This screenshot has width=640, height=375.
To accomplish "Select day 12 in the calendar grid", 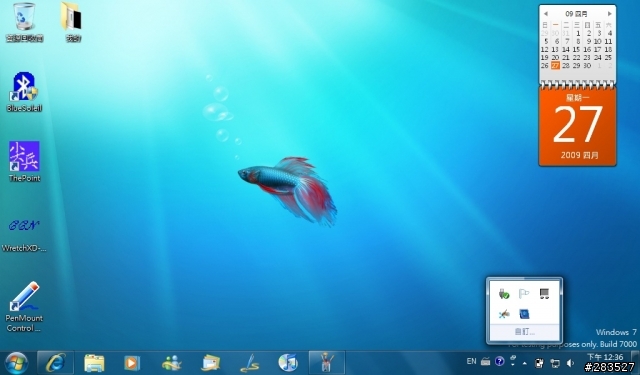I will click(x=544, y=49).
